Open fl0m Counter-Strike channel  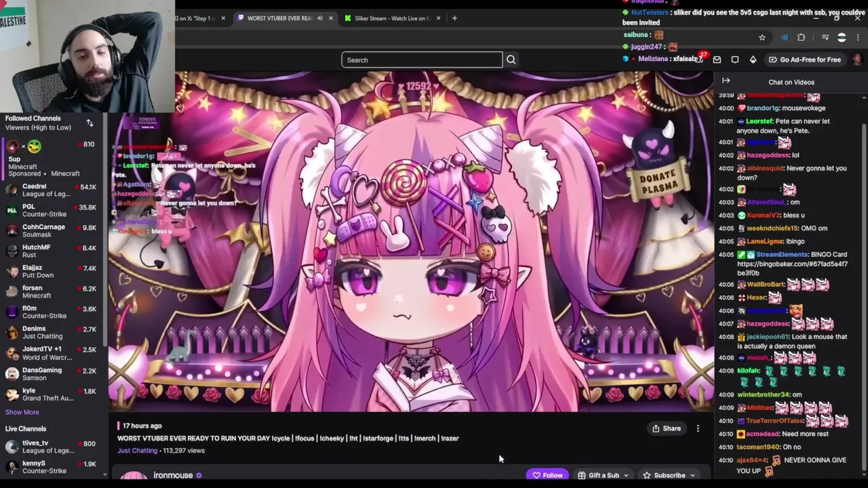tap(51, 312)
